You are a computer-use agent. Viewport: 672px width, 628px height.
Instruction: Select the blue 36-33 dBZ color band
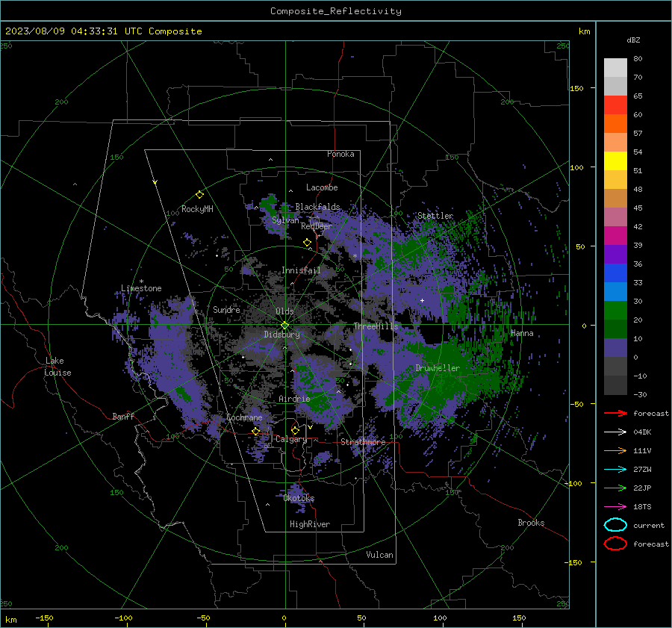click(x=615, y=273)
